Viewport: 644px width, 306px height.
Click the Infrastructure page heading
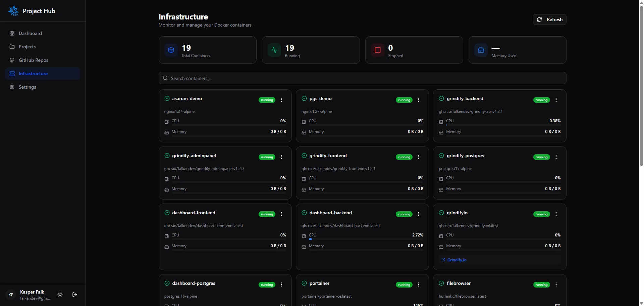pyautogui.click(x=183, y=17)
